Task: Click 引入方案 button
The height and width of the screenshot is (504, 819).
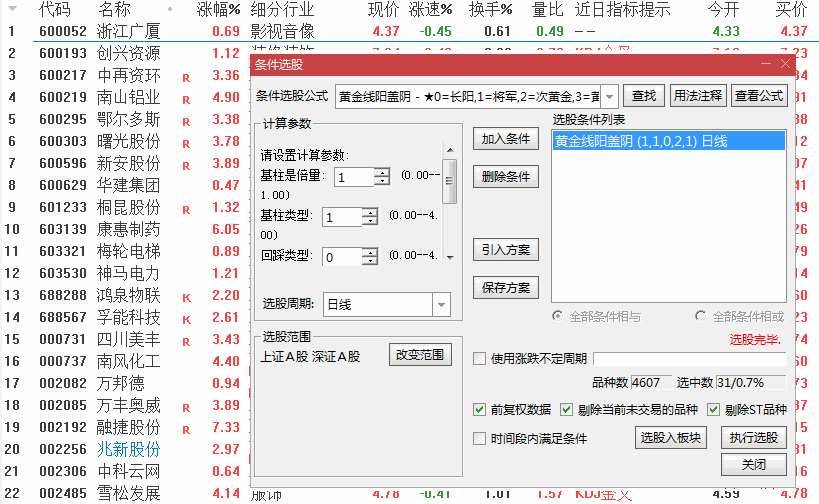Action: point(506,250)
